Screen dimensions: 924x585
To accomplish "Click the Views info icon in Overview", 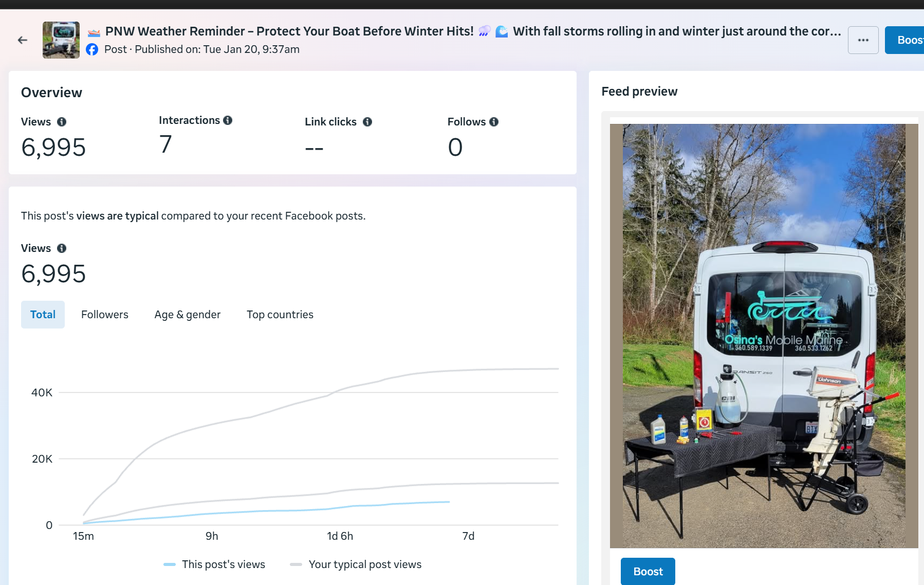I will 62,122.
